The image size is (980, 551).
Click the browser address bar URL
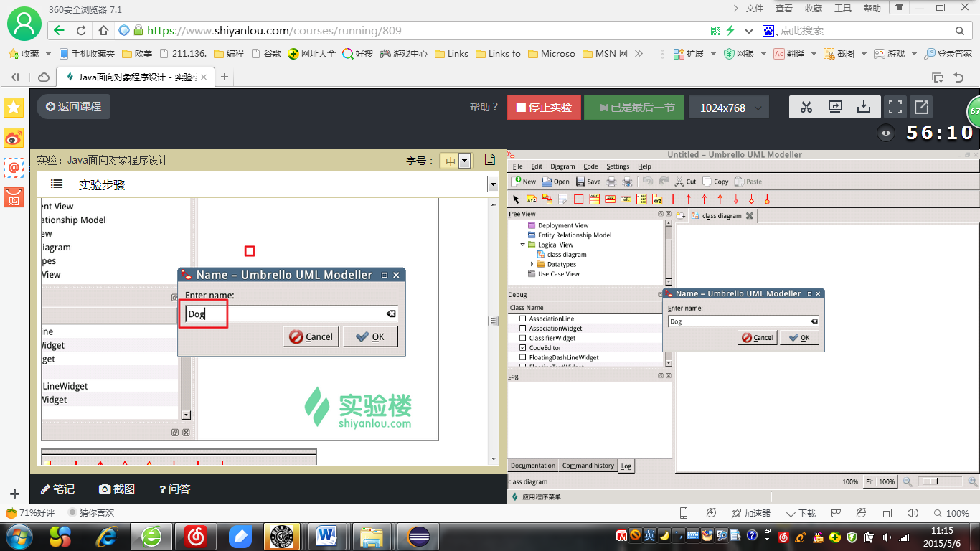coord(274,31)
